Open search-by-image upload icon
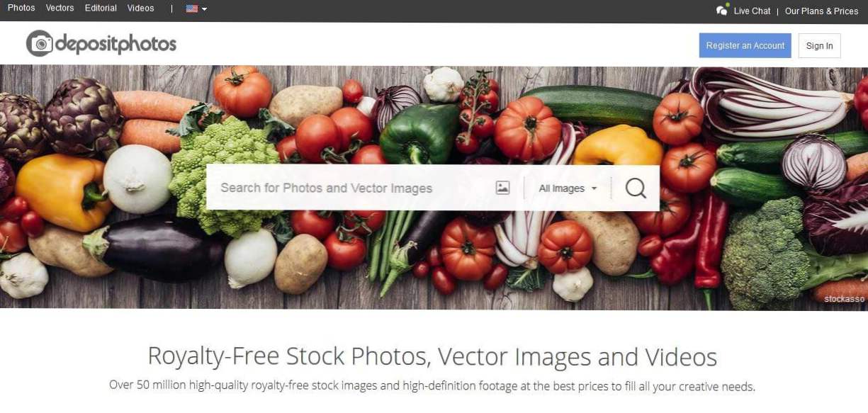Screen dimensions: 868x413 pos(503,188)
